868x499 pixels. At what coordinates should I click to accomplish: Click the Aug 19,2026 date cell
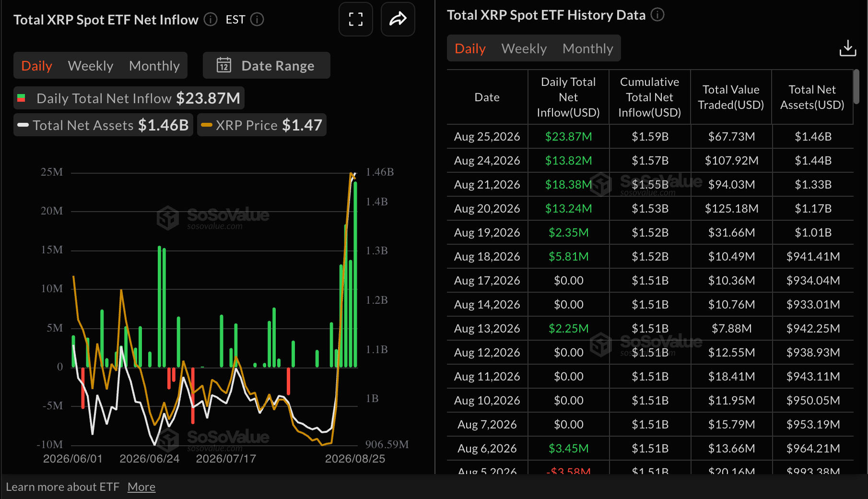click(x=487, y=232)
